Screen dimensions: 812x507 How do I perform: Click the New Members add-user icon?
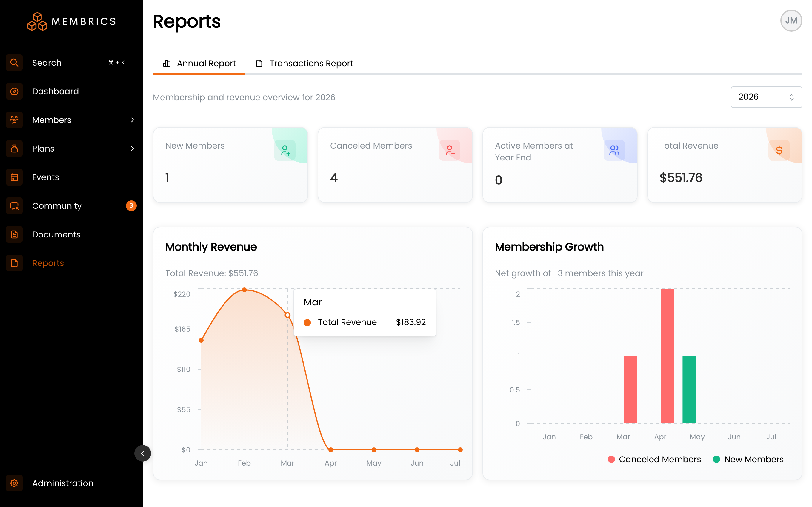coord(285,150)
